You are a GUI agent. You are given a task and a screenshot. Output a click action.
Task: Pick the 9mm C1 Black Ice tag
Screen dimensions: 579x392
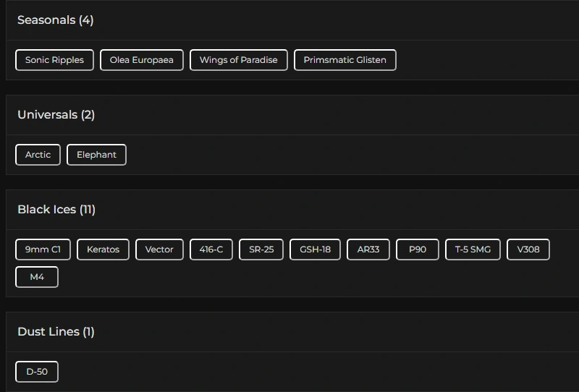43,250
